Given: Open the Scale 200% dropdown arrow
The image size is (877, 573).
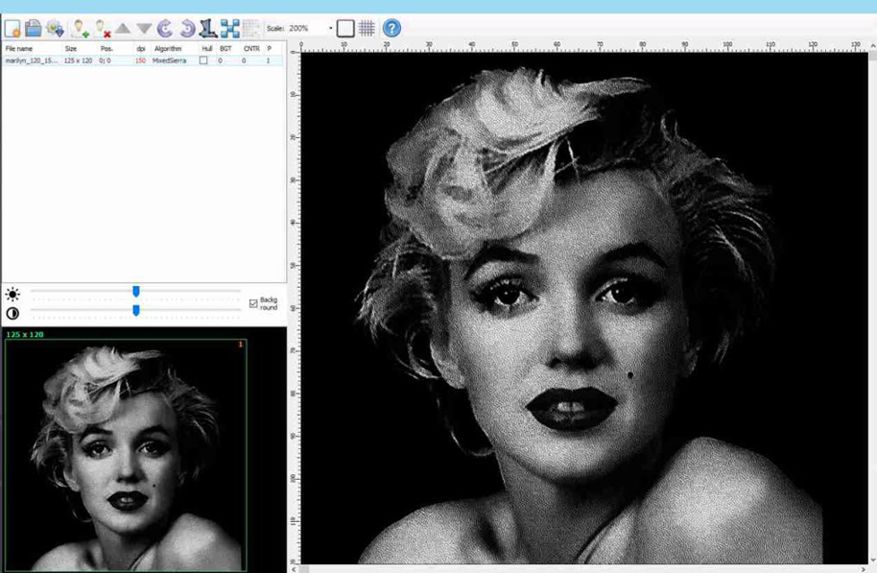Looking at the screenshot, I should [x=331, y=28].
